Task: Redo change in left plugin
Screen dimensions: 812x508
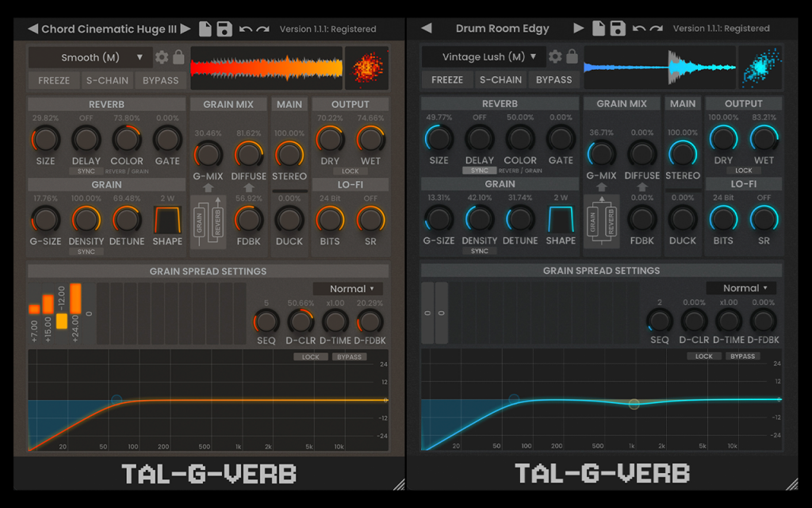Action: 263,29
